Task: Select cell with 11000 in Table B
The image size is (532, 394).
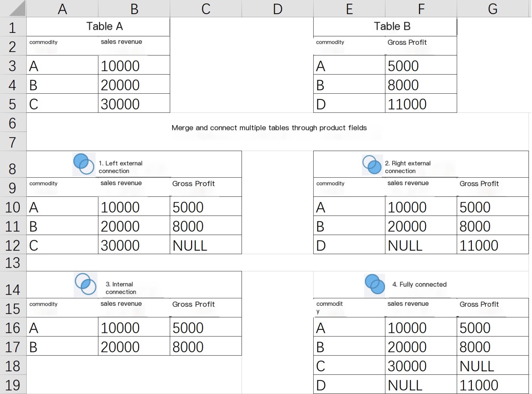Action: tap(421, 104)
